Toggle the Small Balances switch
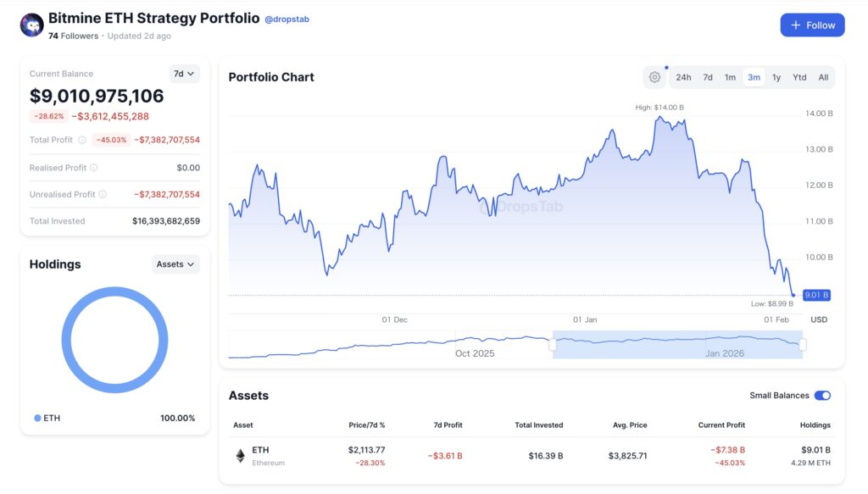Screen dimensions: 868x494 point(822,396)
